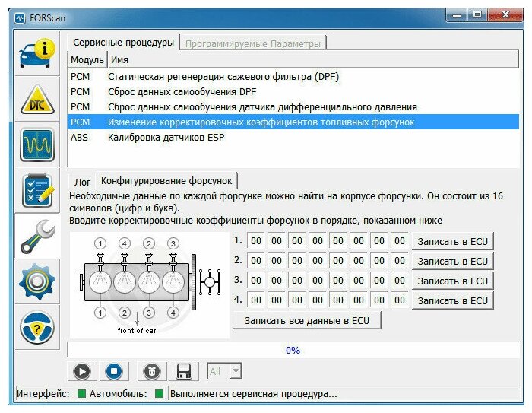Select Изменение корректировочных коэффициентов топливных форсунок row
532x413 pixels.
(293, 122)
